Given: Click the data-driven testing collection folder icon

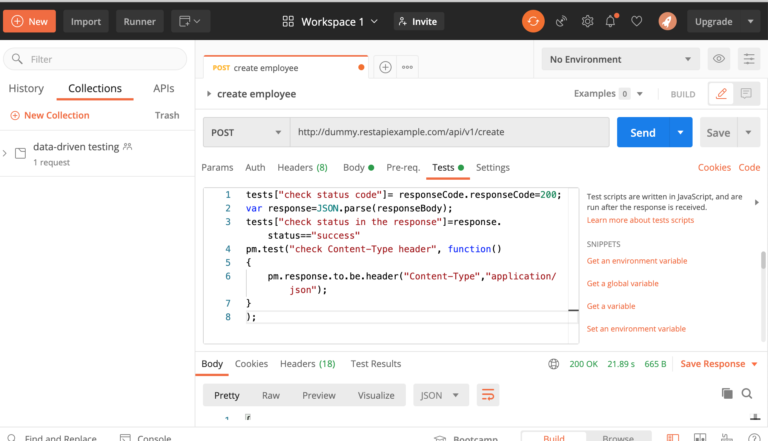Looking at the screenshot, I should [21, 153].
